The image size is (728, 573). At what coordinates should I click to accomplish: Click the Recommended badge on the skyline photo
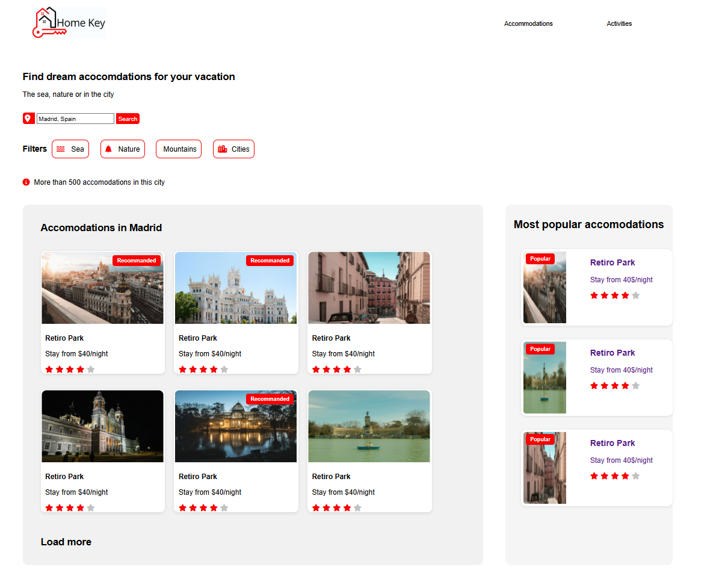(137, 261)
